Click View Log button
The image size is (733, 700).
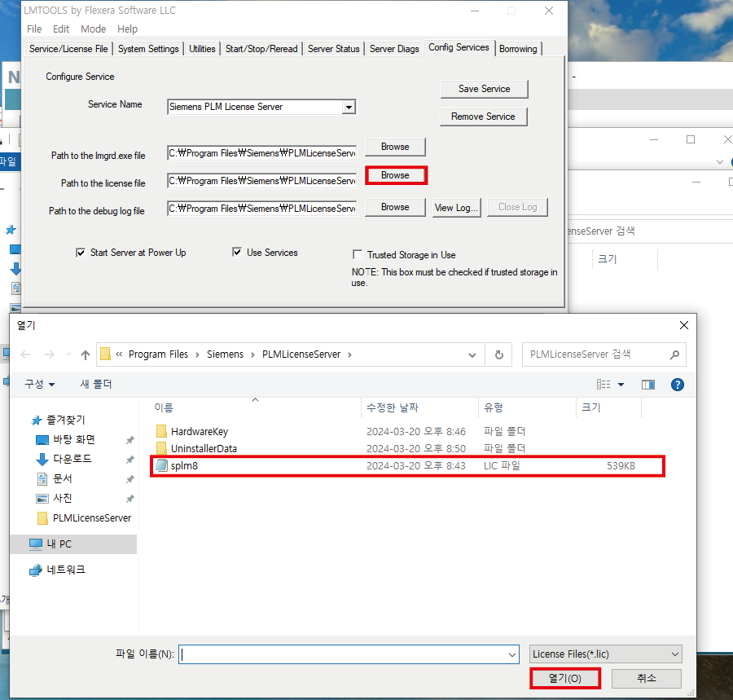point(456,207)
